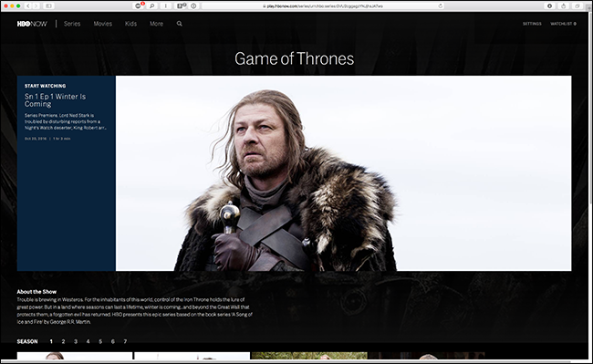The height and width of the screenshot is (364, 593).
Task: Open the WATCHLIST link
Action: coord(563,24)
